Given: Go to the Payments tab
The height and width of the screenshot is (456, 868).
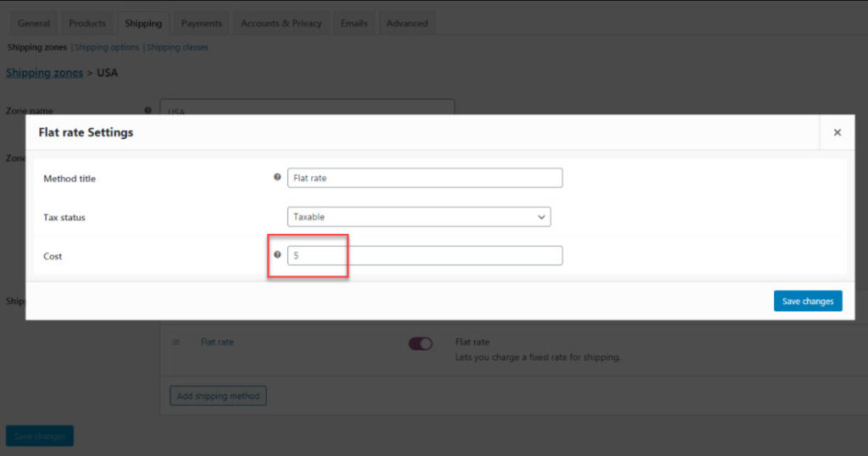Looking at the screenshot, I should 202,23.
